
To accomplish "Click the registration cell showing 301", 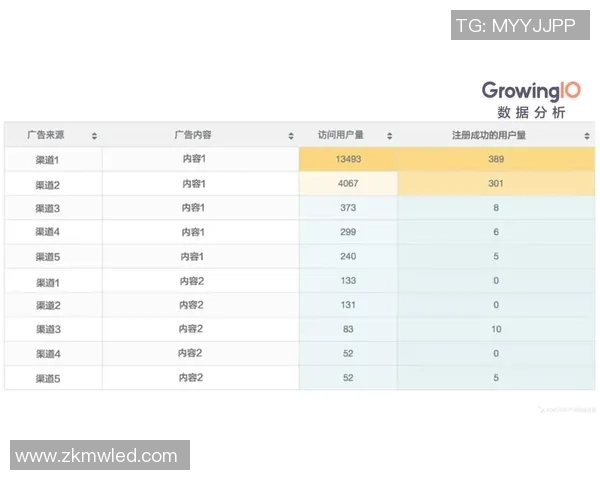I will click(x=496, y=184).
